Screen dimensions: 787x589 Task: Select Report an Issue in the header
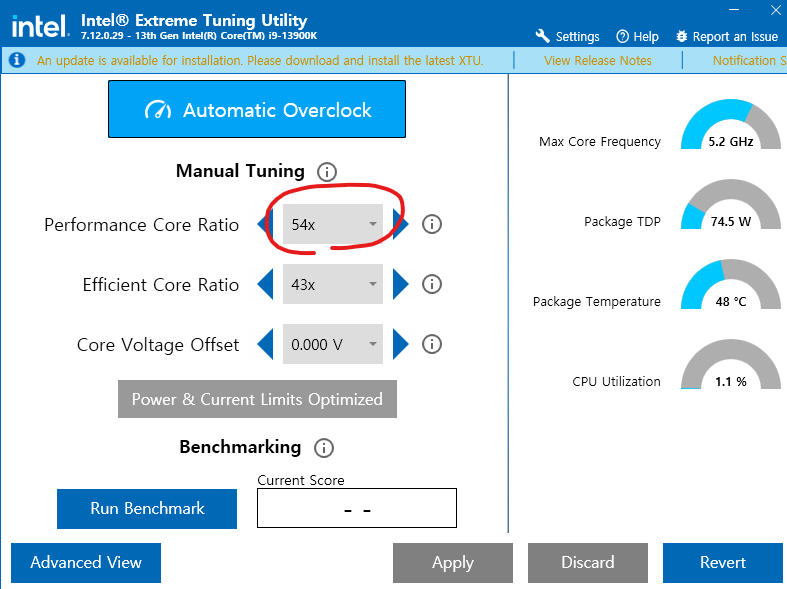click(726, 36)
